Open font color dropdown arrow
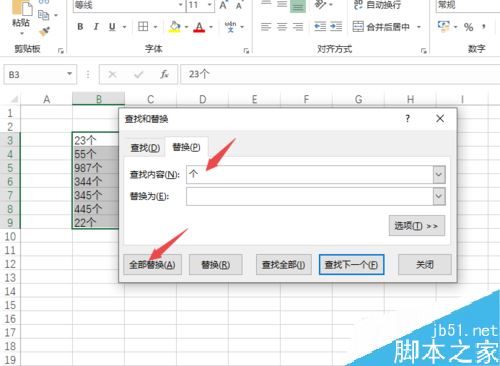This screenshot has width=500, height=366. coord(211,27)
